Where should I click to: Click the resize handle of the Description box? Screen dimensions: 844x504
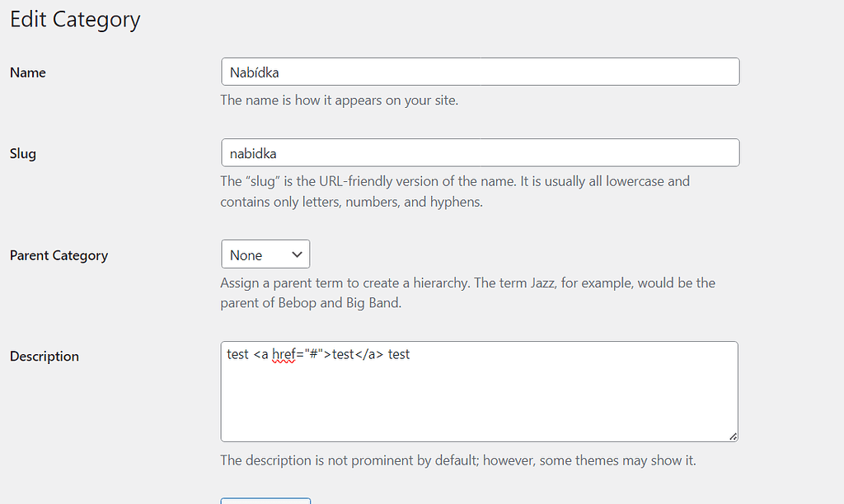(732, 435)
